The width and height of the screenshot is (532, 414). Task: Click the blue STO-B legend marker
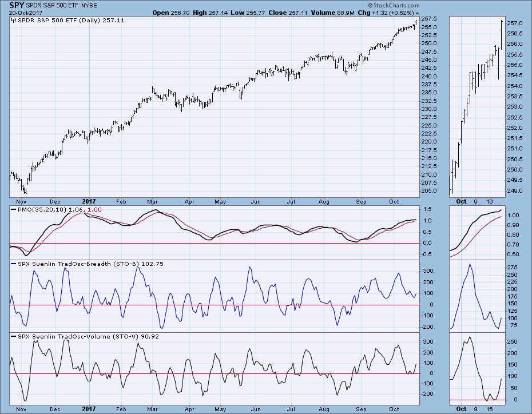pyautogui.click(x=13, y=264)
